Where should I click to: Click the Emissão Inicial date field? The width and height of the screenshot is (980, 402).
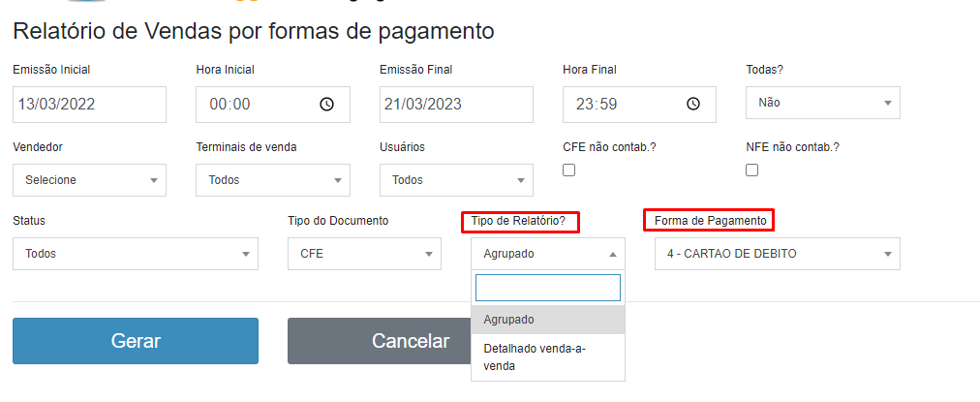tap(89, 105)
